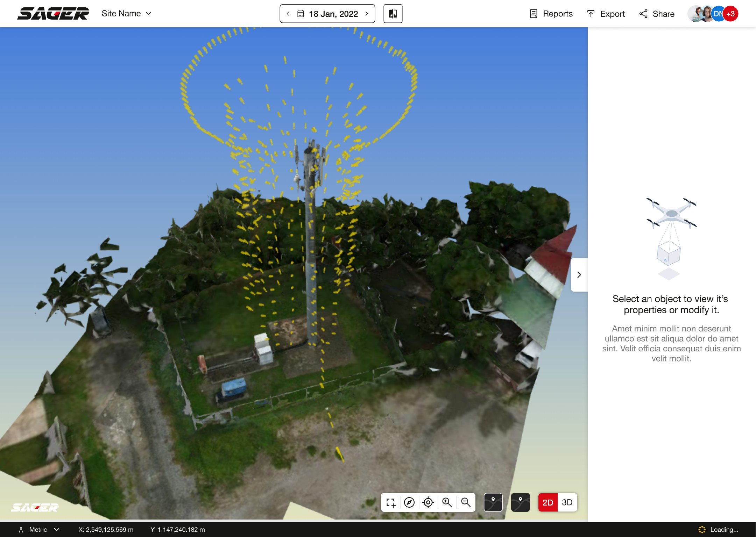This screenshot has width=756, height=537.
Task: Zoom in with the magnifier plus
Action: 447,502
